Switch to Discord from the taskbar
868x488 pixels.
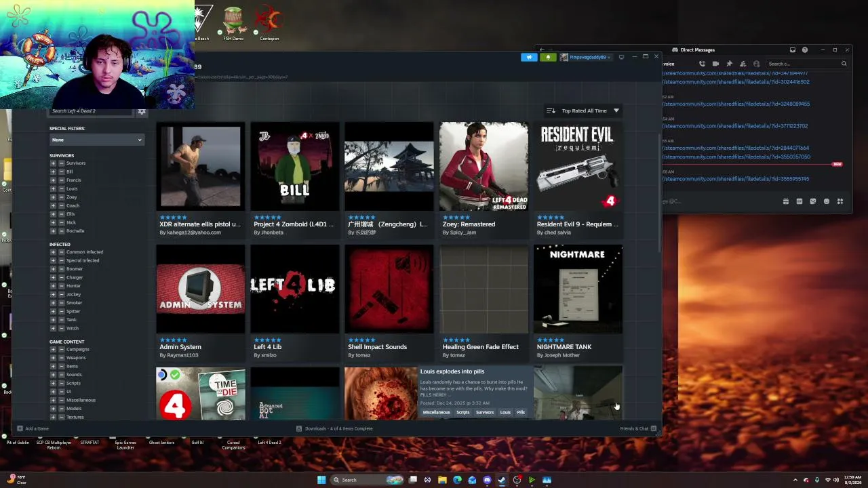[487, 480]
